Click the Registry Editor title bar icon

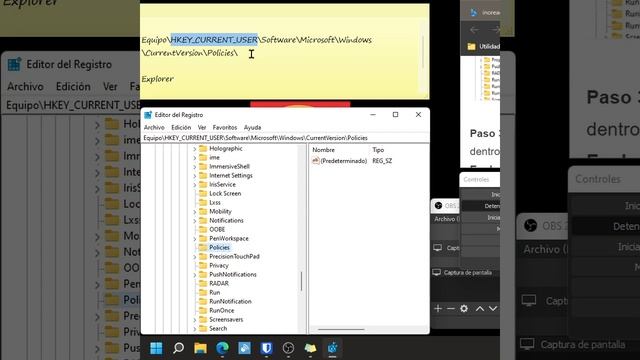click(148, 115)
